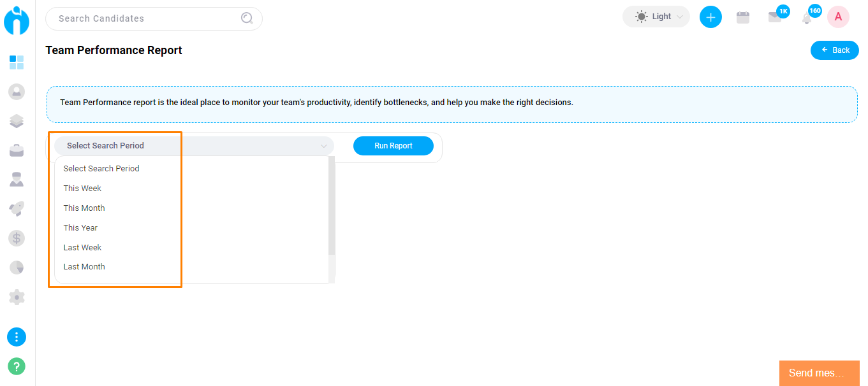Click the person-with-tie sidebar icon
Image resolution: width=868 pixels, height=386 pixels.
[x=17, y=180]
